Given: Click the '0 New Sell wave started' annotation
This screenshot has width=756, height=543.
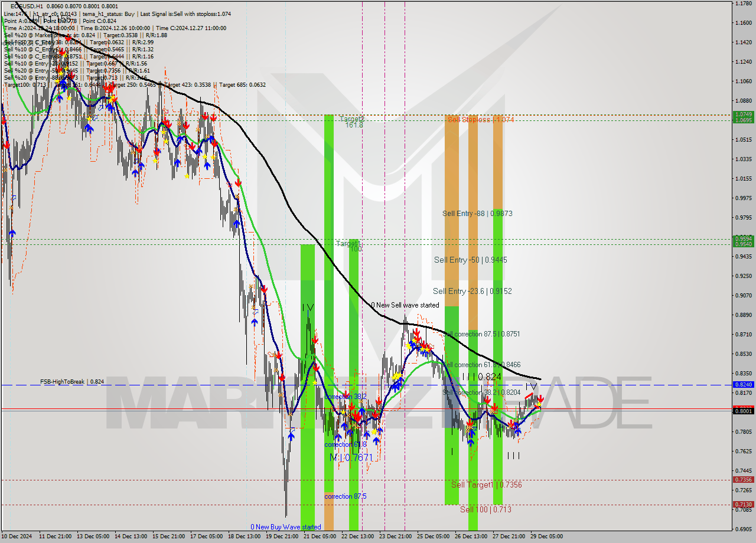Looking at the screenshot, I should [405, 305].
